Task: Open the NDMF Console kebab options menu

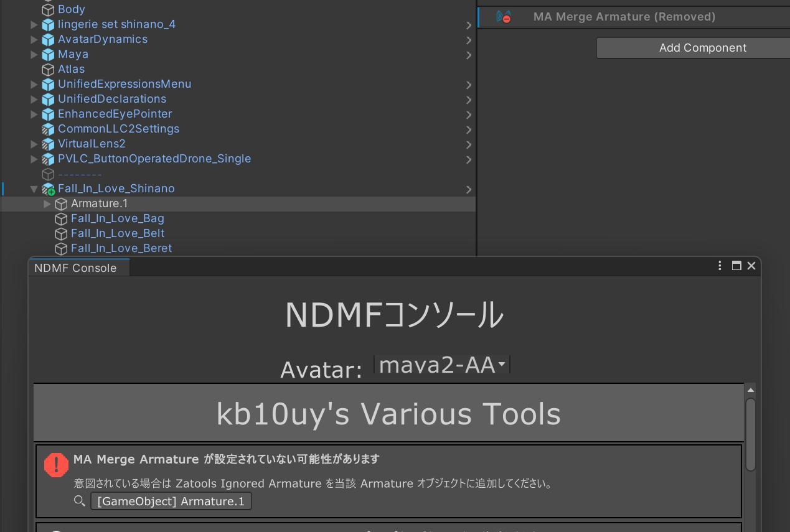Action: pos(720,266)
